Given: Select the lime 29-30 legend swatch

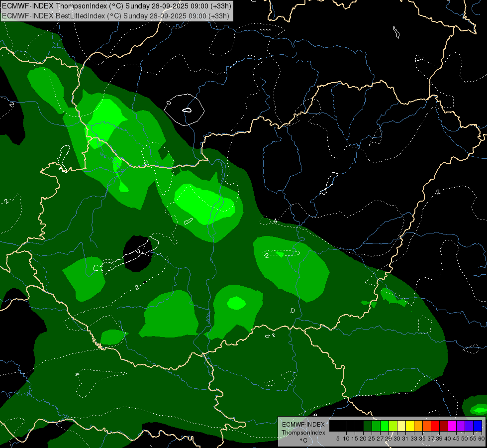Looking at the screenshot, I should [x=393, y=426].
